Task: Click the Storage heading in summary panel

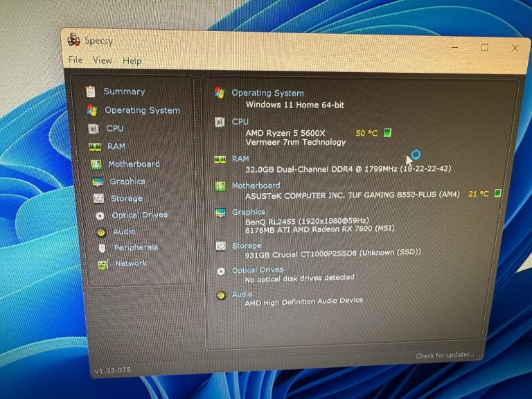Action: pos(247,245)
